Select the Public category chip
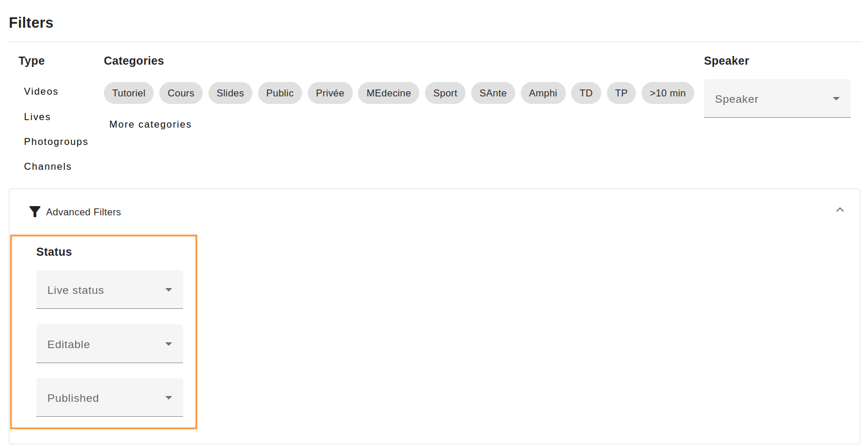The image size is (868, 448). [280, 93]
